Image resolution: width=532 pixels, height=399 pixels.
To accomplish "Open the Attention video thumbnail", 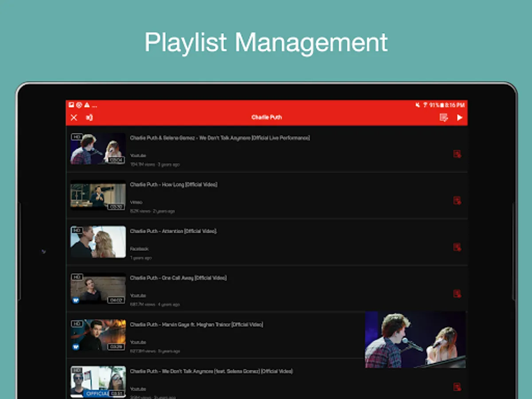I will coord(98,242).
